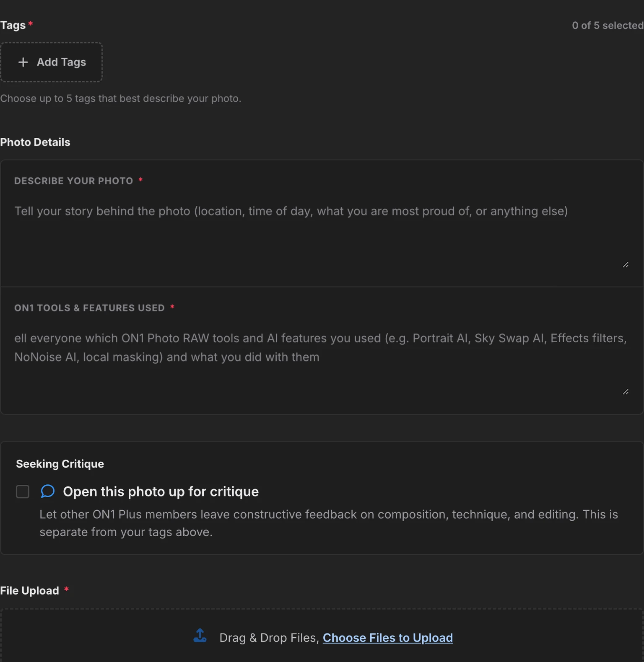Click the ON1 Tools & Features Used field

[321, 362]
